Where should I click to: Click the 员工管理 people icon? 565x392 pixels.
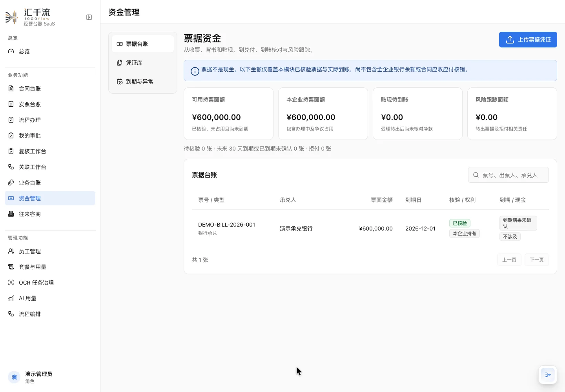pos(11,251)
